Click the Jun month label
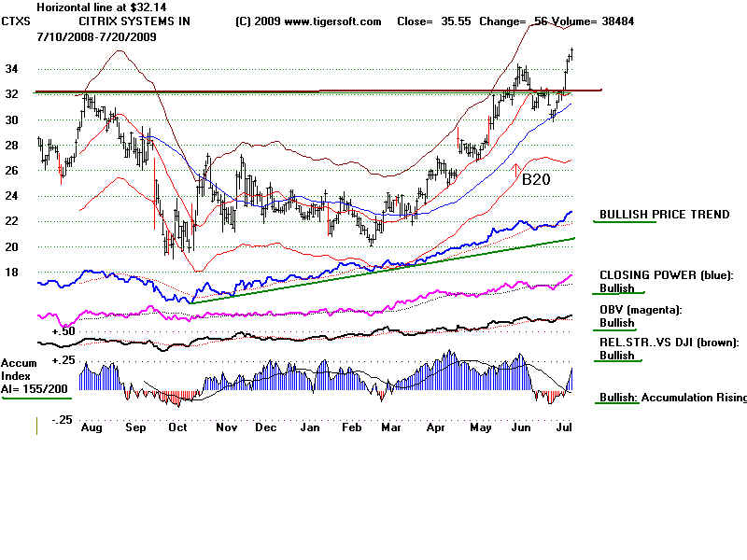The height and width of the screenshot is (560, 747). (x=521, y=427)
